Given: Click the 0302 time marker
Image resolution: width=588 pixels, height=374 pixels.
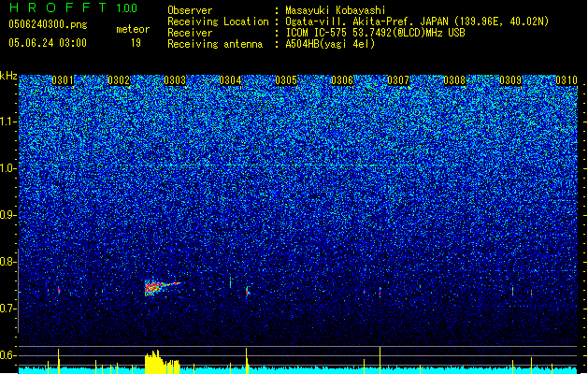Looking at the screenshot, I should 119,80.
